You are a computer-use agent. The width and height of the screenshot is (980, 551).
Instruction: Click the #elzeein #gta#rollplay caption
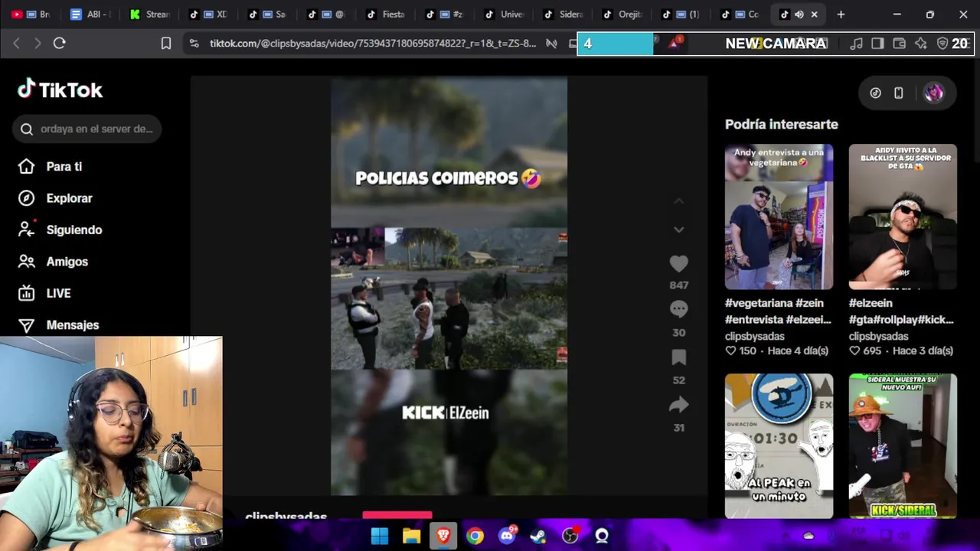pos(901,311)
